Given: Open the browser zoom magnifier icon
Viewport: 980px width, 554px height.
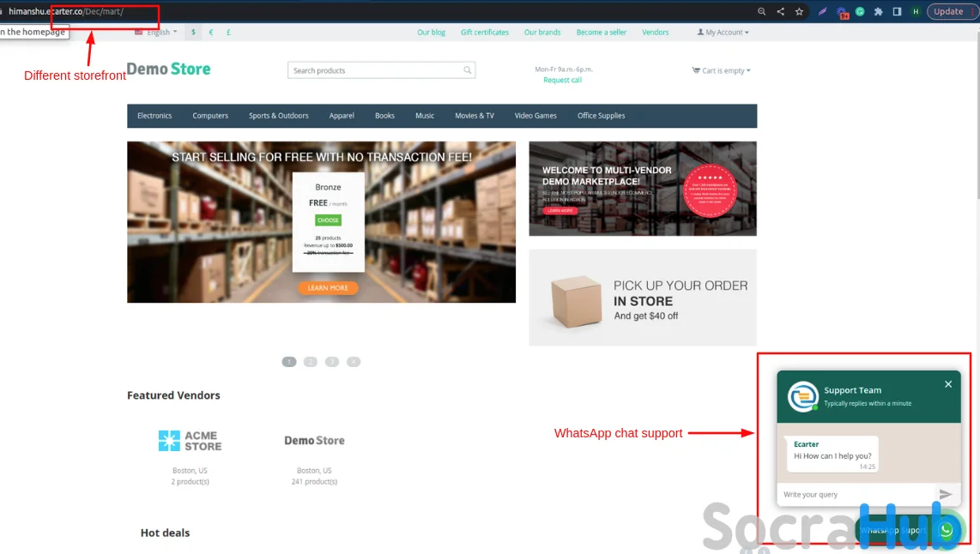Looking at the screenshot, I should coord(762,11).
